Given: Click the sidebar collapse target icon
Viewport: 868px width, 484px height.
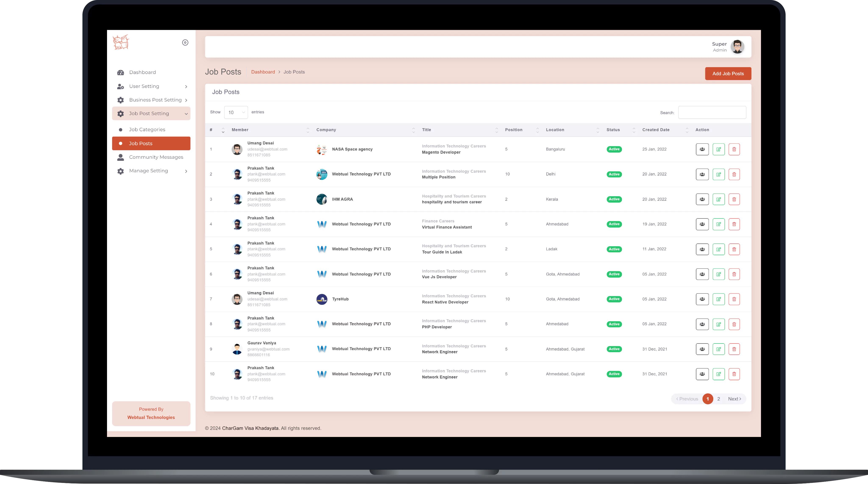Looking at the screenshot, I should click(185, 42).
